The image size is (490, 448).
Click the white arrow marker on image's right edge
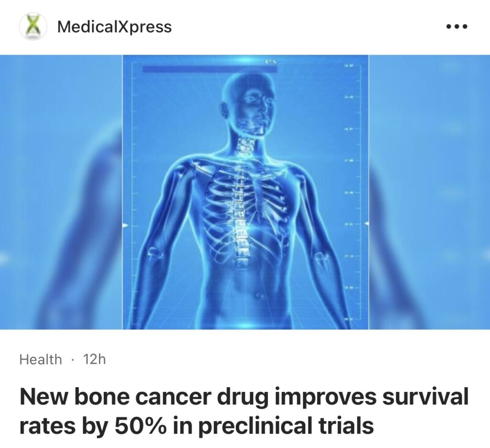point(367,223)
